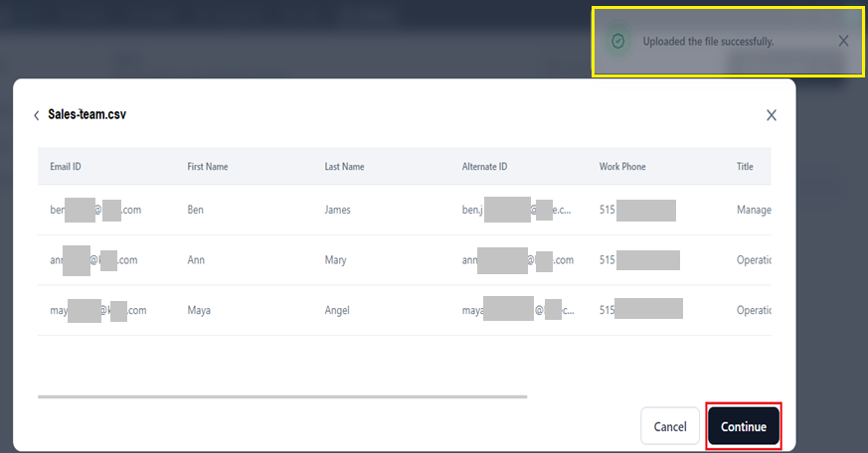Click the first name cell Maya
The width and height of the screenshot is (868, 453).
(x=199, y=310)
